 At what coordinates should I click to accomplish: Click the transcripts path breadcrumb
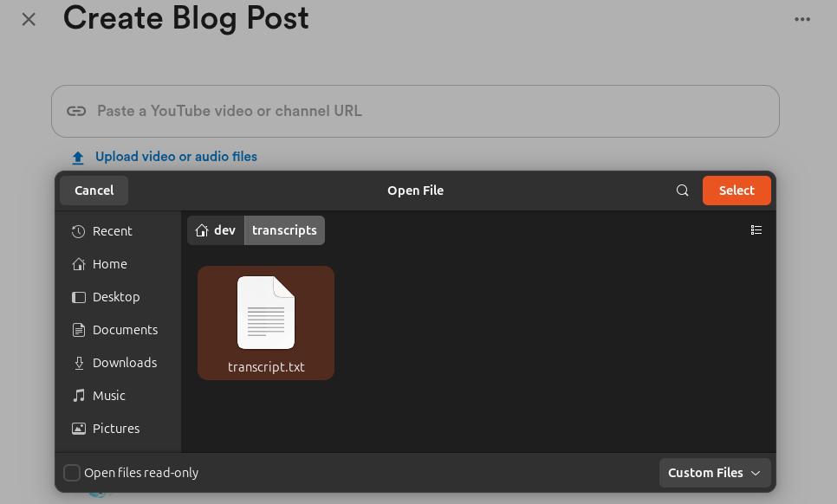coord(284,230)
